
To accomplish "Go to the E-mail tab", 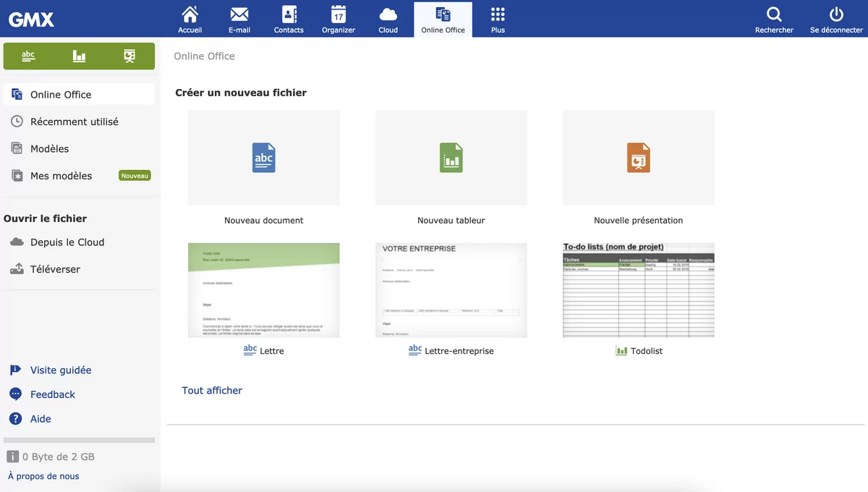I will (239, 20).
